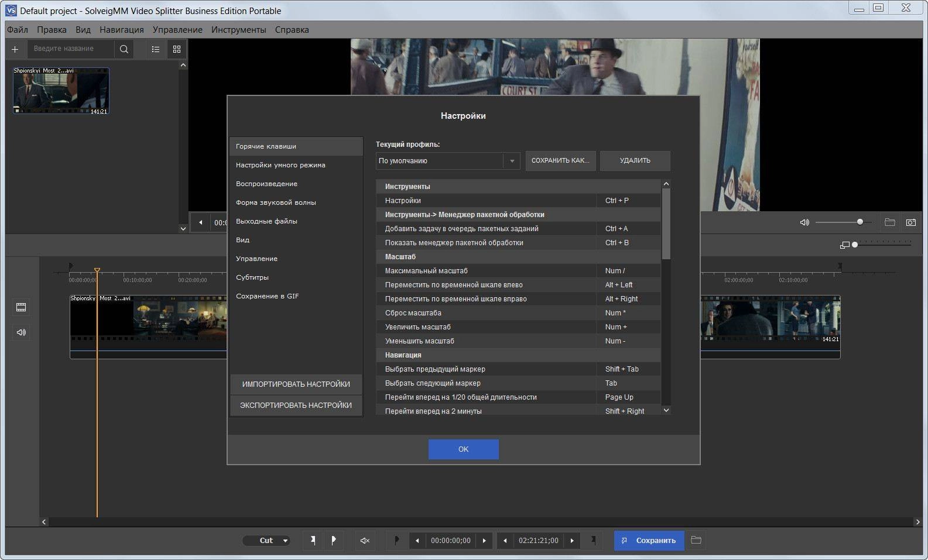Screen dimensions: 928x560
Task: Click the video track filmstrip icon
Action: (22, 307)
